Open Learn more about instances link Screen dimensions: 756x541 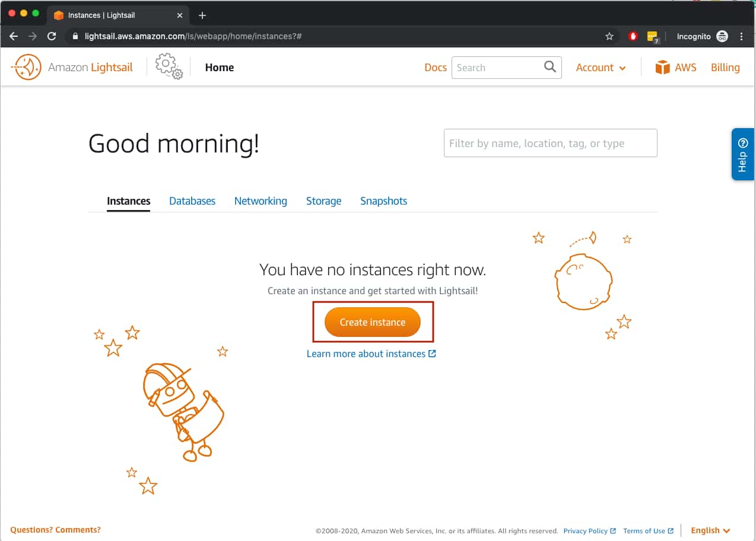pyautogui.click(x=371, y=354)
